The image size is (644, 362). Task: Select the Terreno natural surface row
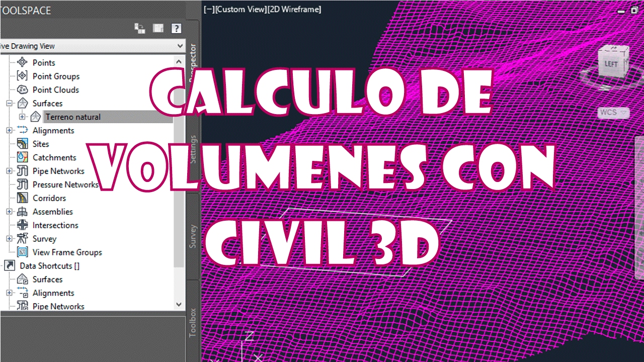108,117
